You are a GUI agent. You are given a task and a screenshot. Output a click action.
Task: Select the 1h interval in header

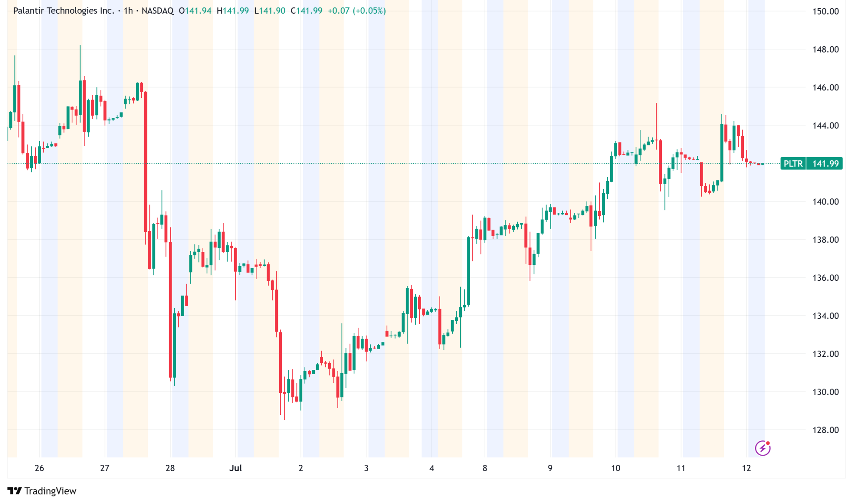[128, 11]
